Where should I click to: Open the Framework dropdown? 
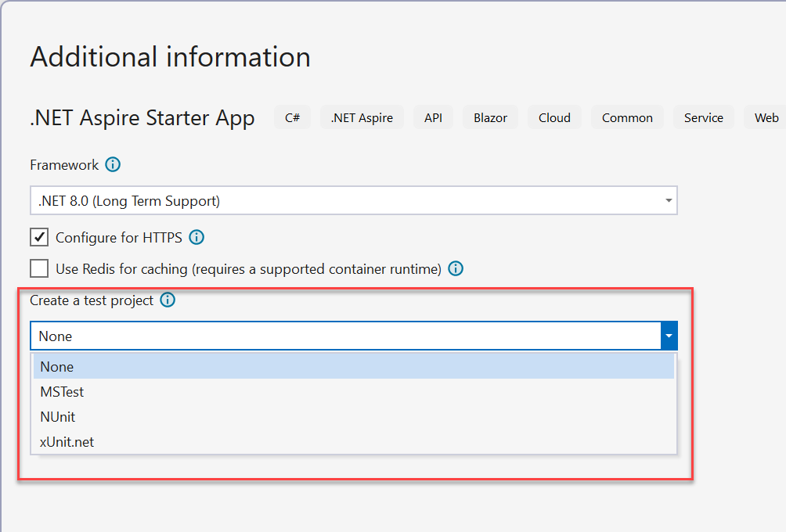354,200
